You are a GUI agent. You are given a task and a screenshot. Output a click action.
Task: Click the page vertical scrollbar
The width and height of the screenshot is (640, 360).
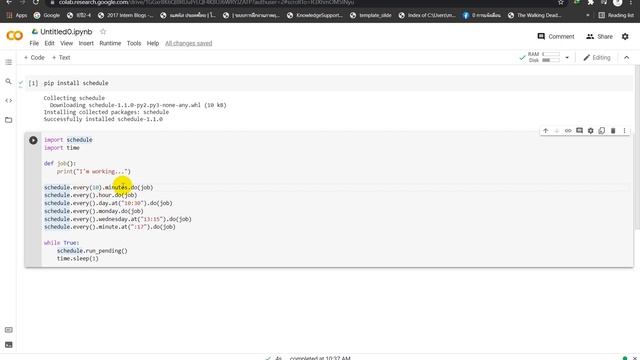637,147
